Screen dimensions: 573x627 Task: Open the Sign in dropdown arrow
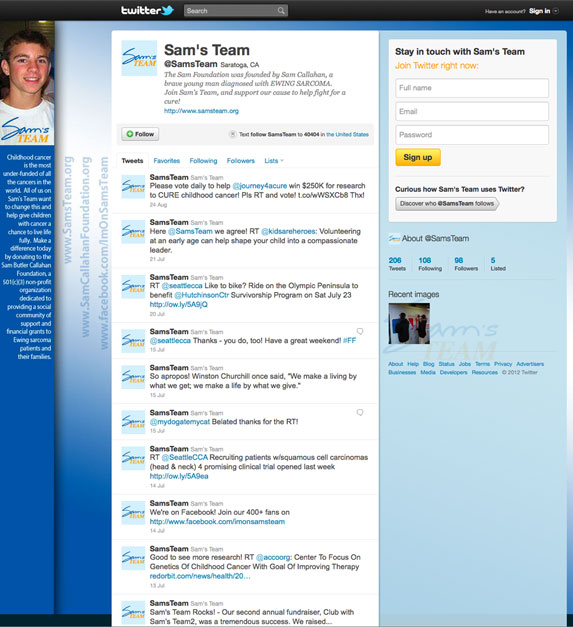click(x=555, y=11)
